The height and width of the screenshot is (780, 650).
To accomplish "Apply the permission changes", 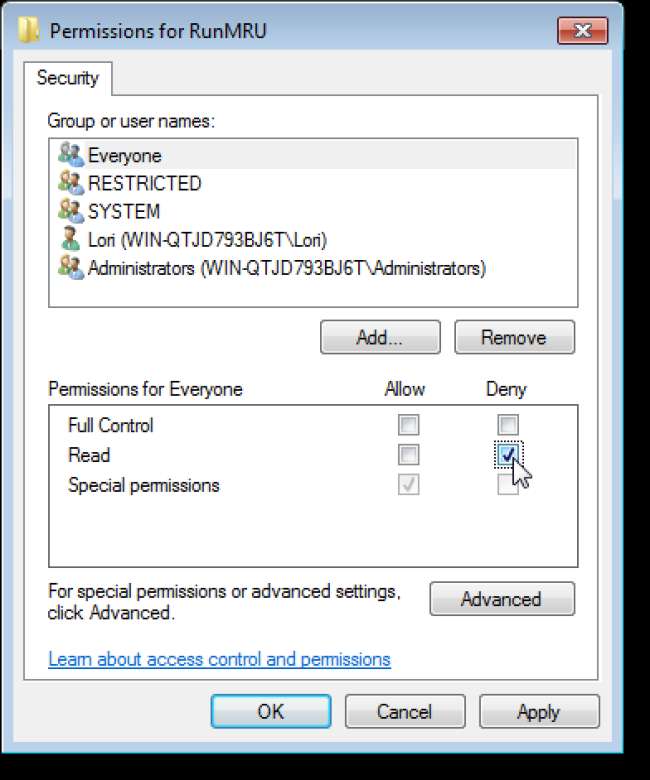I will pyautogui.click(x=538, y=712).
